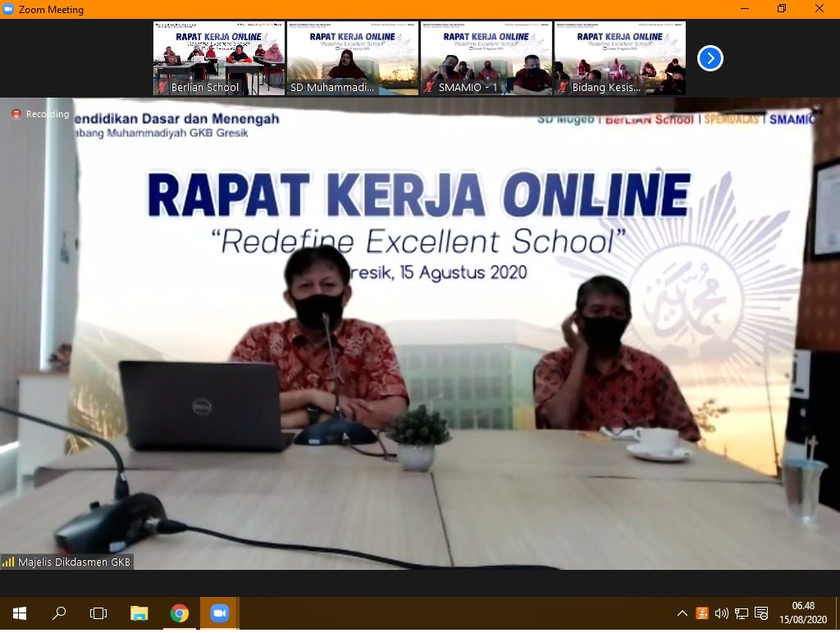Open Task View on the taskbar

click(x=98, y=613)
